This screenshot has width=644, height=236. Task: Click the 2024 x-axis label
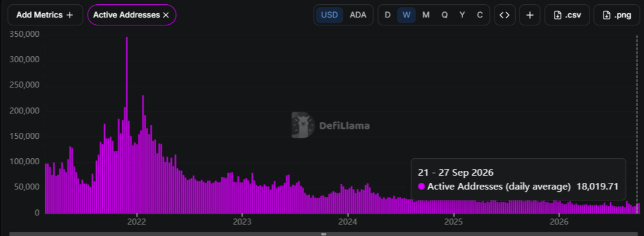(x=348, y=222)
